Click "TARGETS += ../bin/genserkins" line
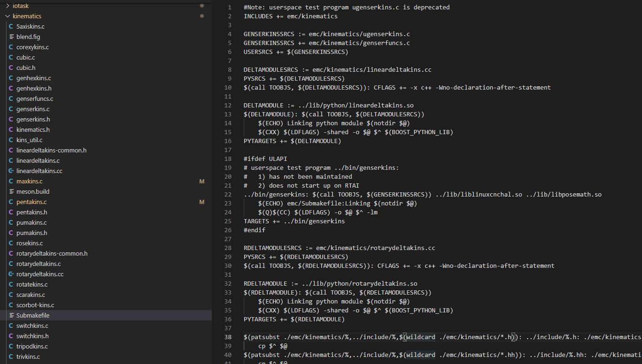 tap(294, 221)
